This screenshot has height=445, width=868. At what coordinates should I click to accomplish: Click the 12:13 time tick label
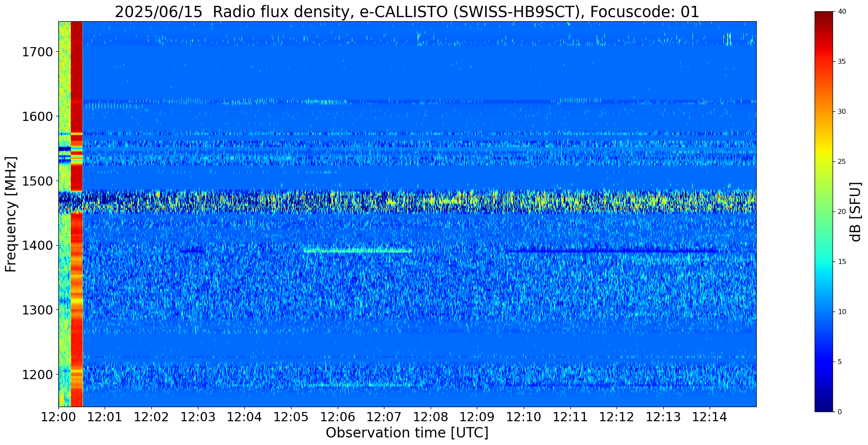(x=663, y=417)
